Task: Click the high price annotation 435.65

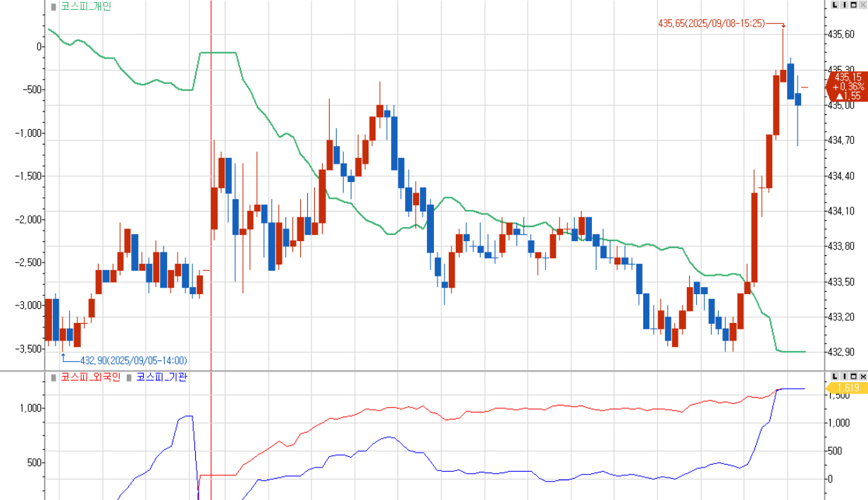Action: (x=710, y=23)
